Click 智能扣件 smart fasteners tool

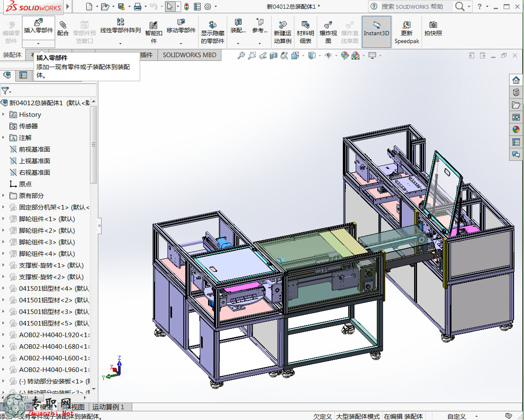click(x=153, y=33)
